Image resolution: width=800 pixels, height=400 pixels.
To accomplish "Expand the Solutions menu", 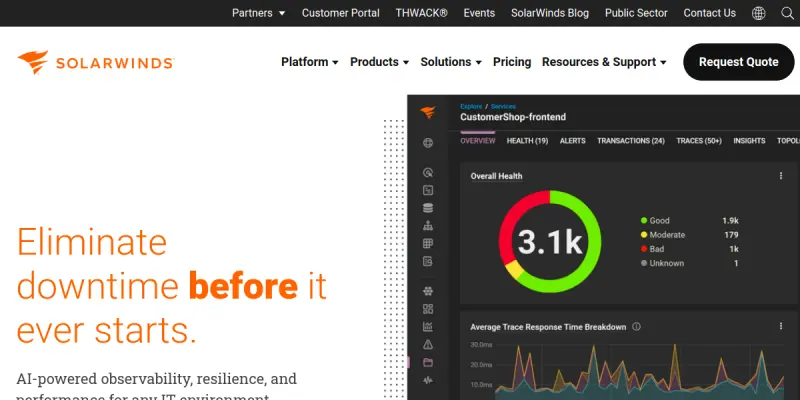I will 451,62.
